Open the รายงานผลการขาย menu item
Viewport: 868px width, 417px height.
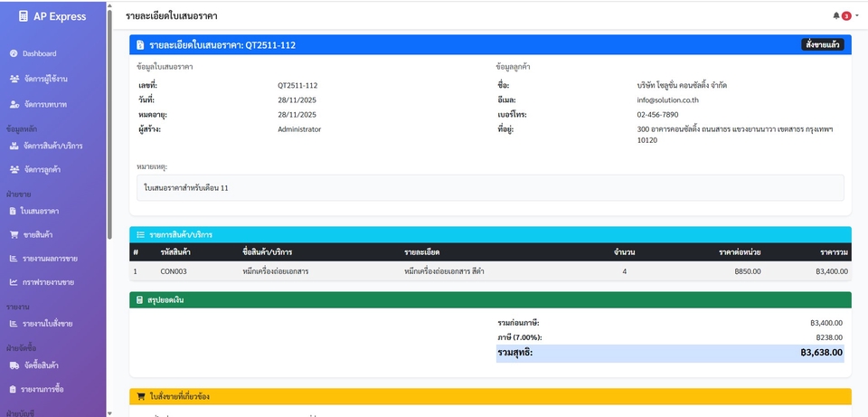[x=48, y=259]
